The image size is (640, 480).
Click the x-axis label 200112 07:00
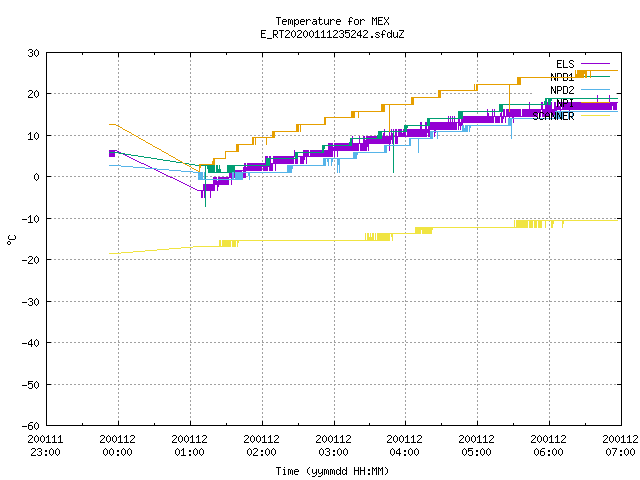[x=620, y=446]
